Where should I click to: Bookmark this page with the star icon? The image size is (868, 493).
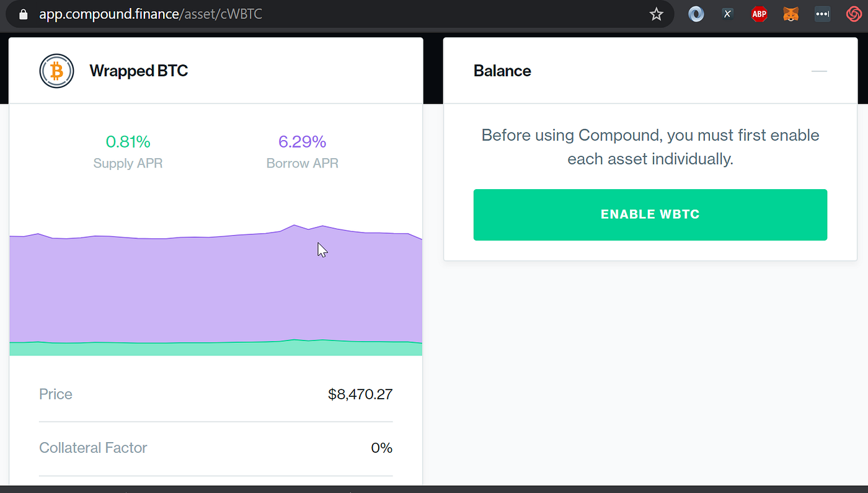[x=656, y=14]
